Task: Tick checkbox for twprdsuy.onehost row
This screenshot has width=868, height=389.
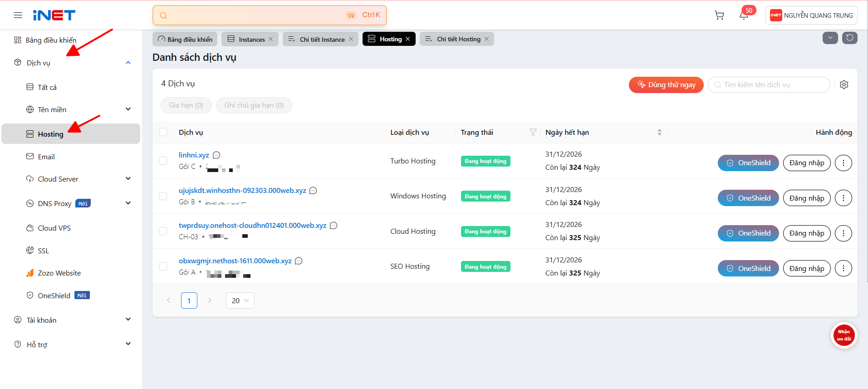Action: tap(163, 231)
